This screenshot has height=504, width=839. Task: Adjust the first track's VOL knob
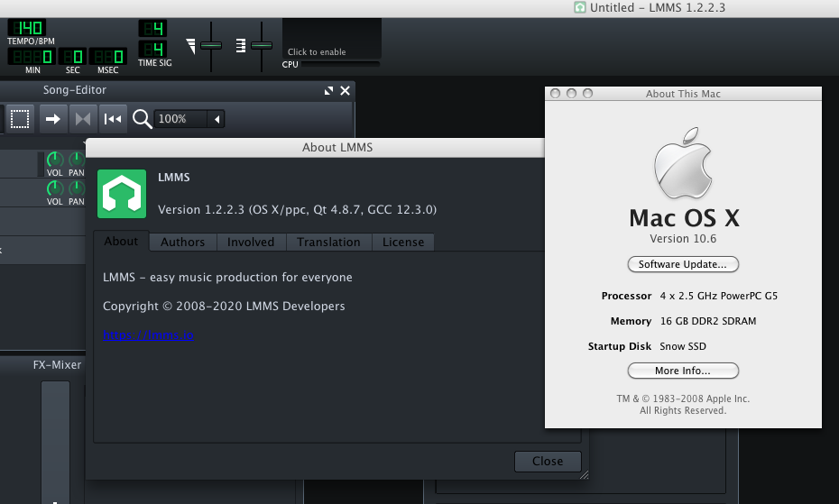point(54,160)
